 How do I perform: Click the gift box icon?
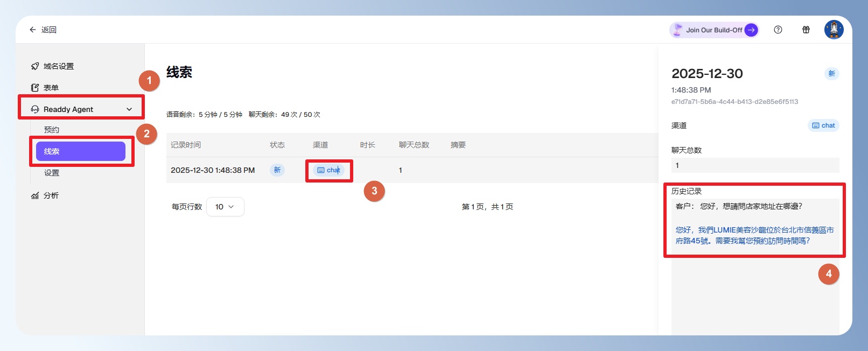[806, 30]
